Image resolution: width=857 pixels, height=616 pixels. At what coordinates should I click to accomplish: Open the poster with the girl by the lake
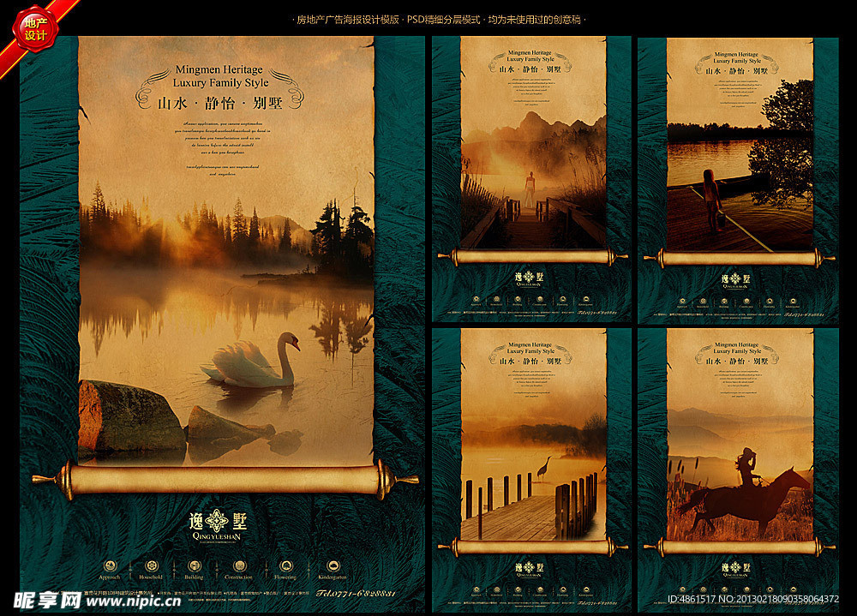click(738, 179)
